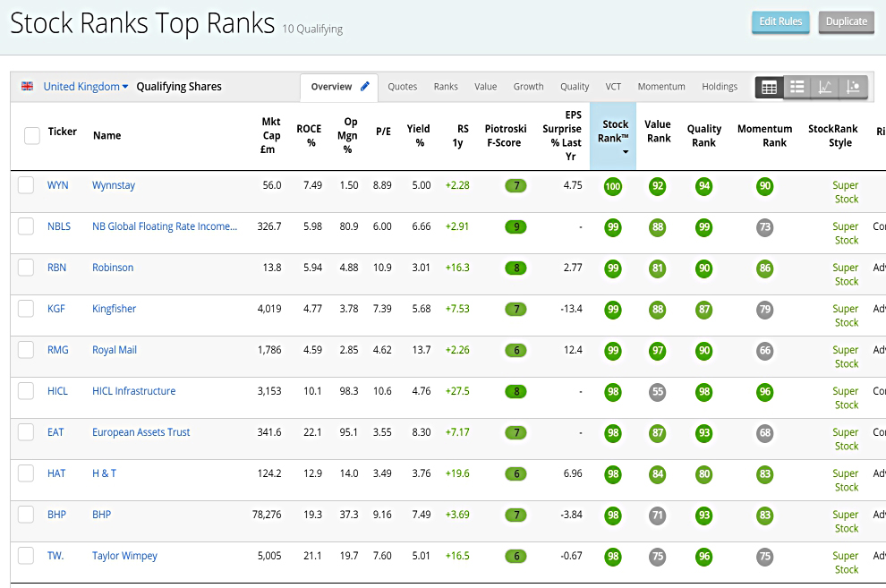Click BHP Value Rank 71 badge

pyautogui.click(x=657, y=516)
